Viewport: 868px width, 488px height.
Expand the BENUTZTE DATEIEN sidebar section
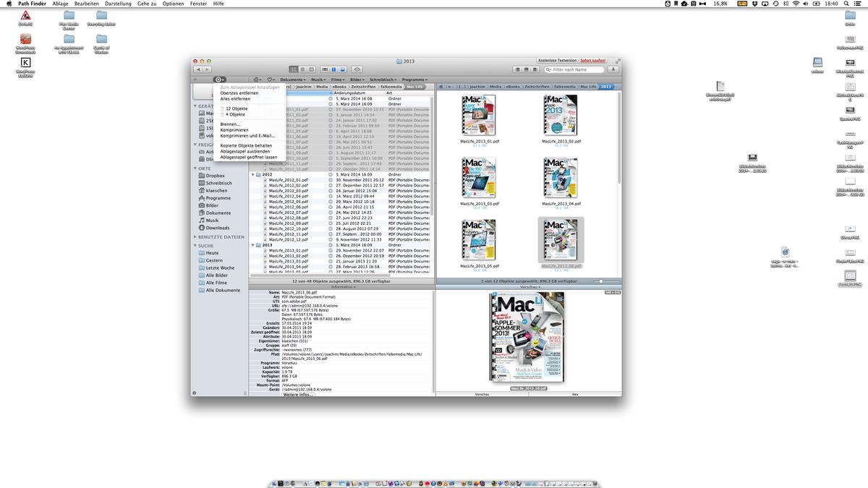click(195, 236)
